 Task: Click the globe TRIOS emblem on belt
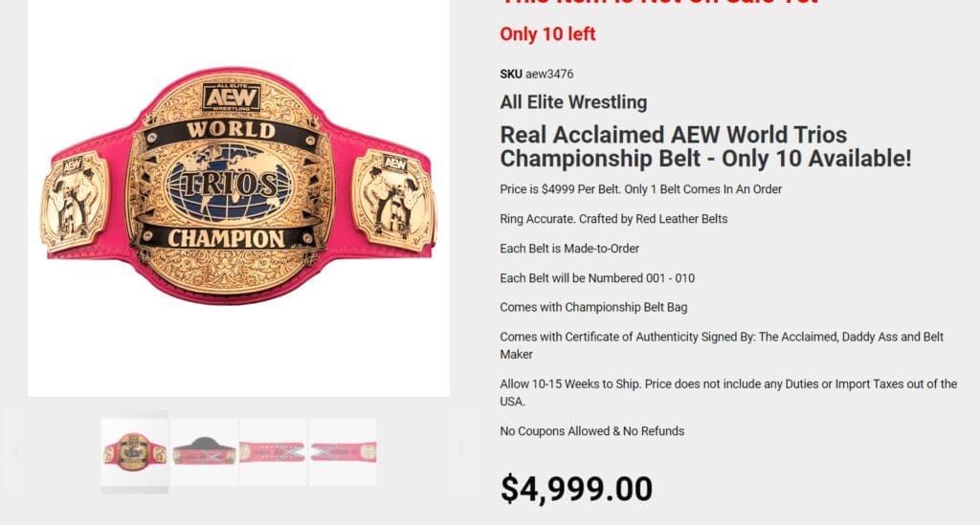230,184
